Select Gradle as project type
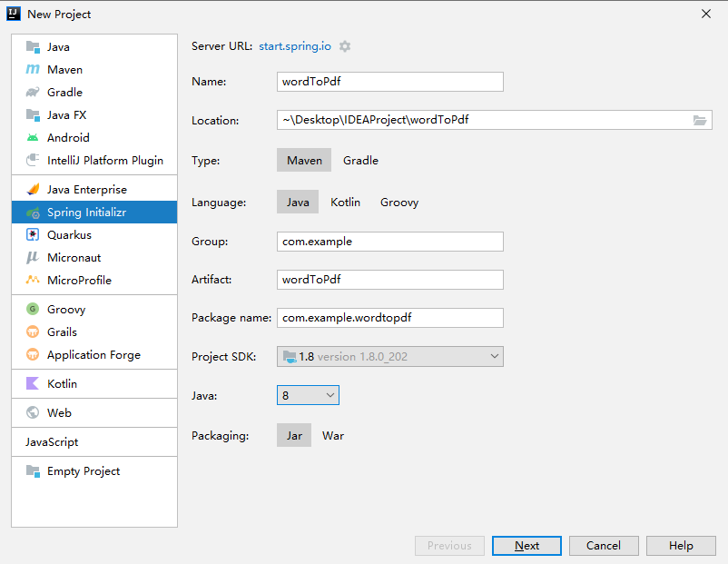This screenshot has width=728, height=564. pyautogui.click(x=360, y=160)
